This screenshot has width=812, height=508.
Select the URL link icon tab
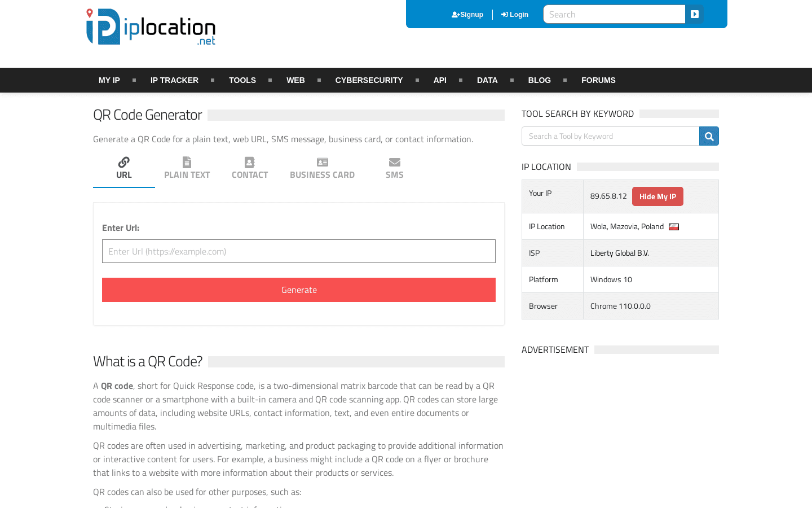point(124,163)
